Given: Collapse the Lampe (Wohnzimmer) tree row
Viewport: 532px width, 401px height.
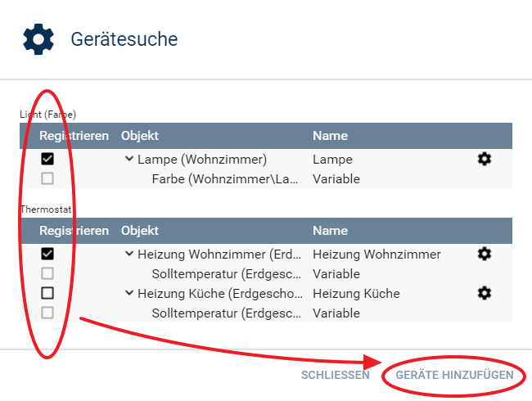Looking at the screenshot, I should tap(129, 159).
